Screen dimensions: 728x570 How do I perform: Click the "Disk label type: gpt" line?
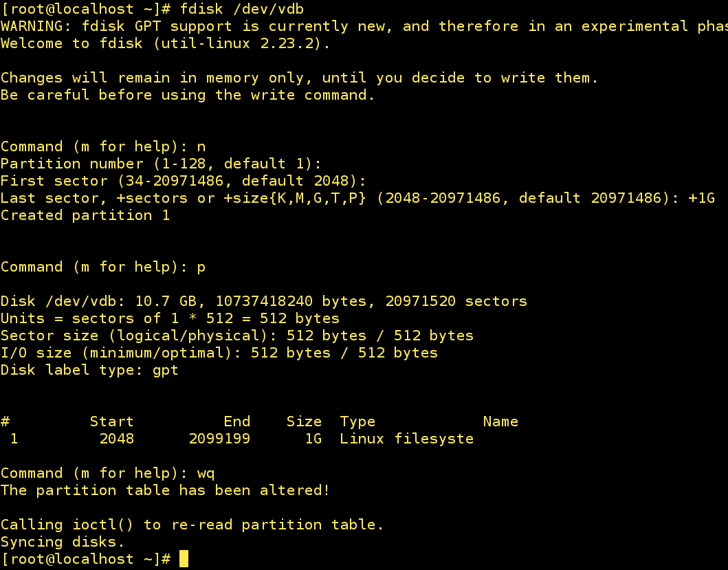89,370
